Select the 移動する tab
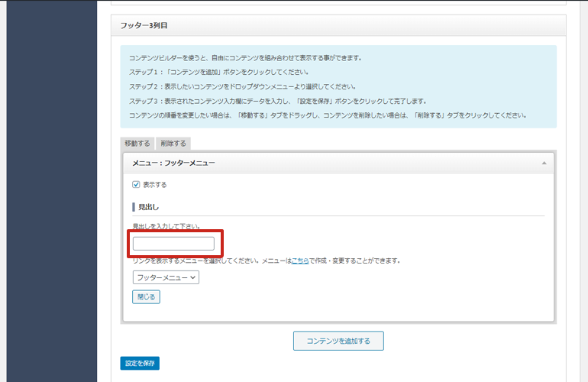Viewport: 588px width, 382px height. (x=137, y=144)
